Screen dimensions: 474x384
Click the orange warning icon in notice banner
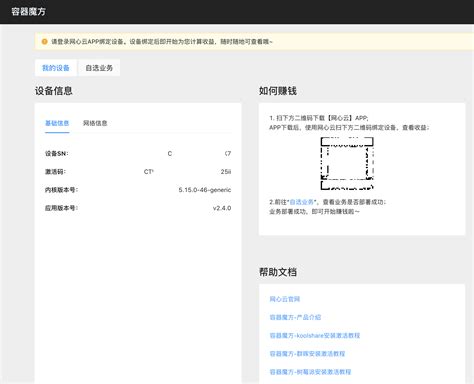tap(44, 42)
